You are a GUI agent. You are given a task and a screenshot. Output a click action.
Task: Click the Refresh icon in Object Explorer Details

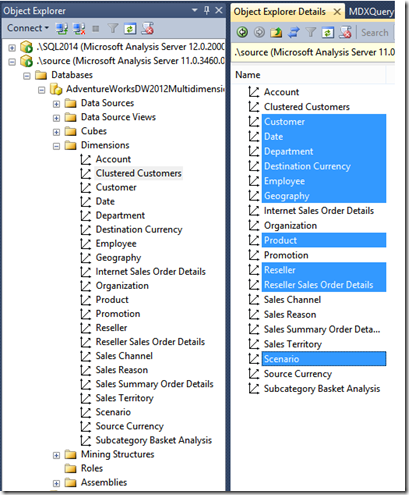click(328, 32)
